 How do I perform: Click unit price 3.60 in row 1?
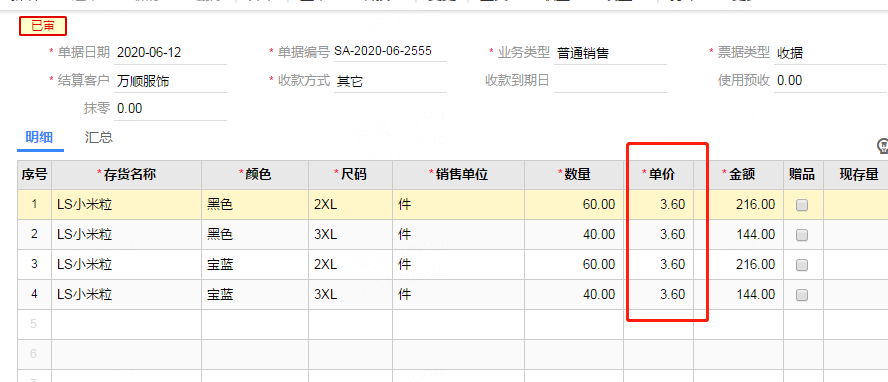(x=659, y=205)
